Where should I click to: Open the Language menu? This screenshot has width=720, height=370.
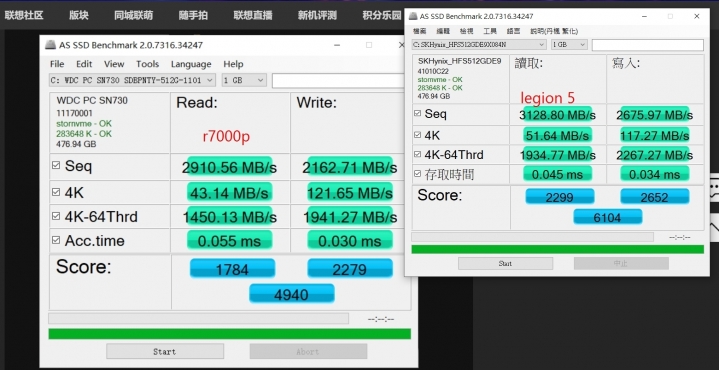point(191,64)
